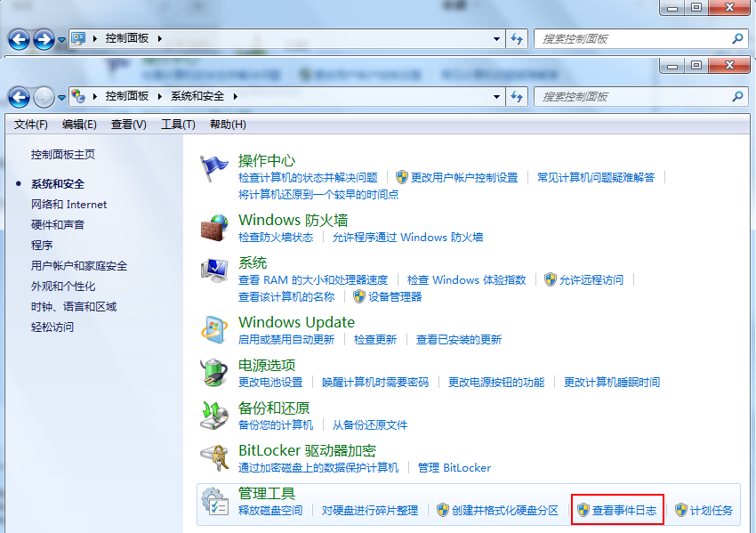The width and height of the screenshot is (756, 533).
Task: Click shield icon next to 允许远程访问
Action: [x=551, y=279]
